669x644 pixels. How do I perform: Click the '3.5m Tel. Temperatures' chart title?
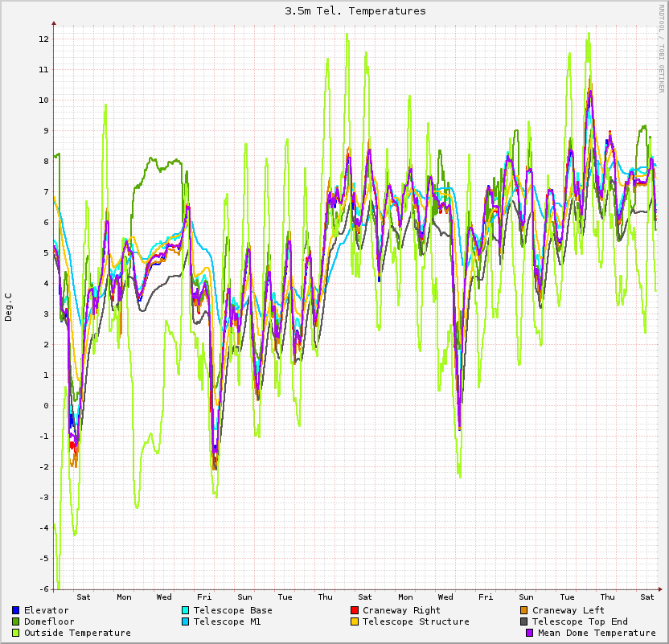coord(355,11)
